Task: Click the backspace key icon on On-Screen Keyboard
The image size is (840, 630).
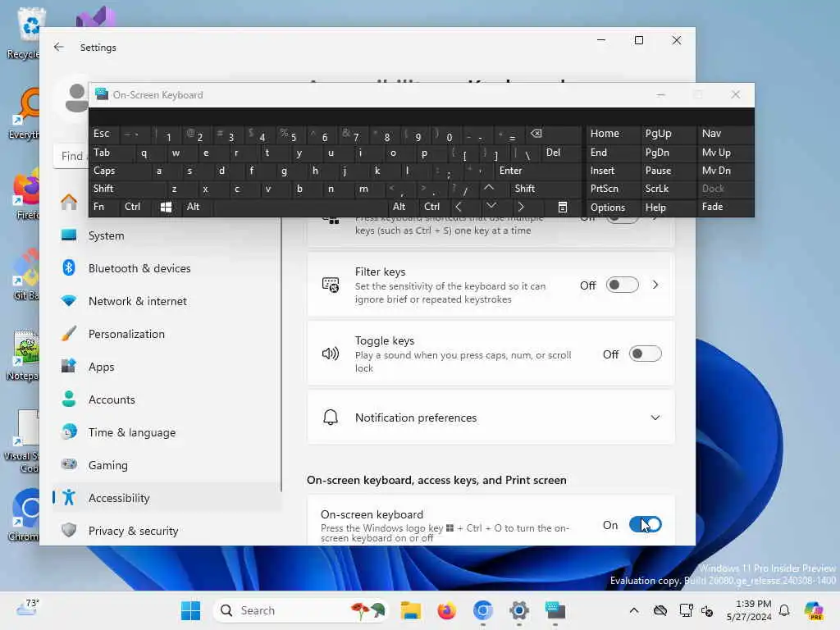Action: point(536,134)
